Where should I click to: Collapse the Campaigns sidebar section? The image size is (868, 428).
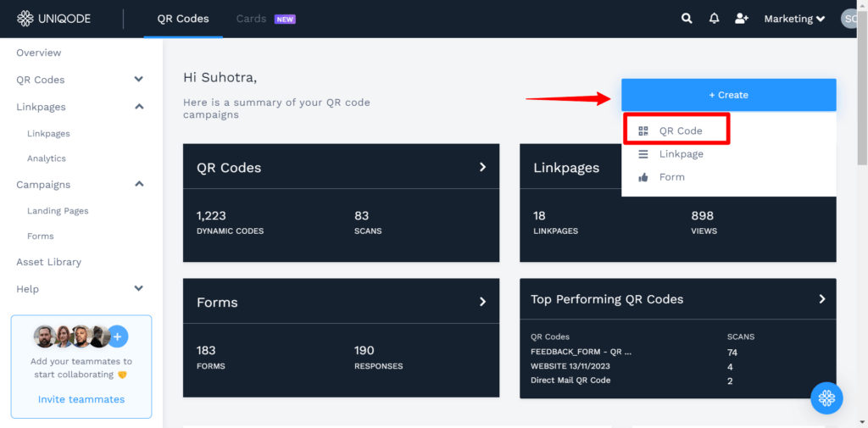139,184
